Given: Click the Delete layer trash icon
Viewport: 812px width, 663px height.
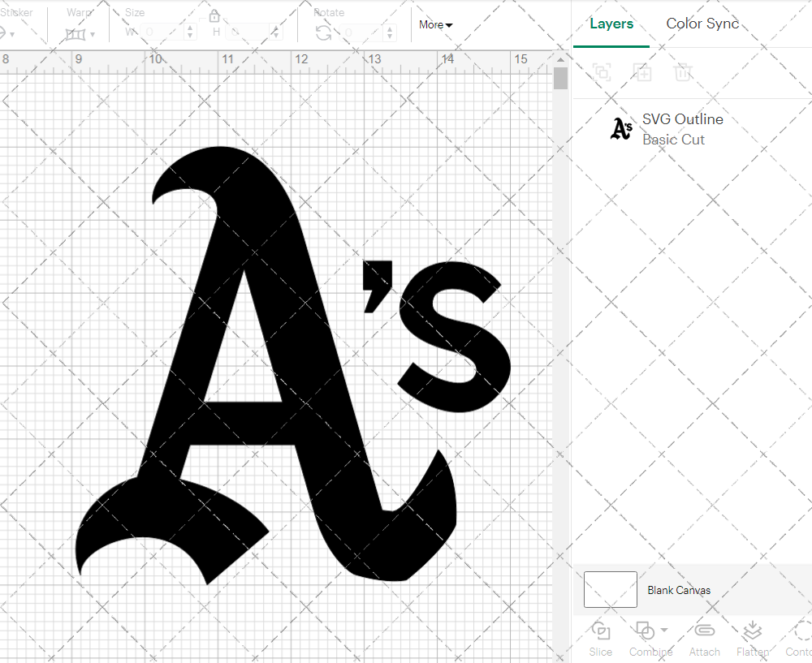Looking at the screenshot, I should click(683, 71).
